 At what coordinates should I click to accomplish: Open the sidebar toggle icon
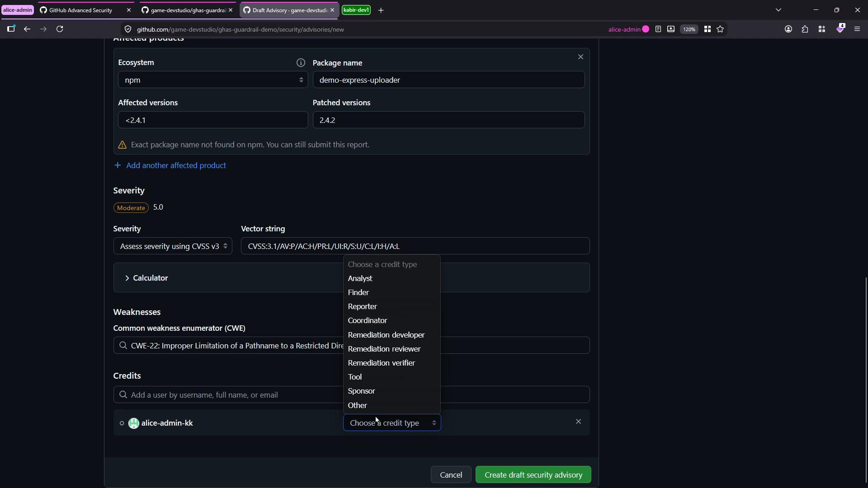coord(11,29)
